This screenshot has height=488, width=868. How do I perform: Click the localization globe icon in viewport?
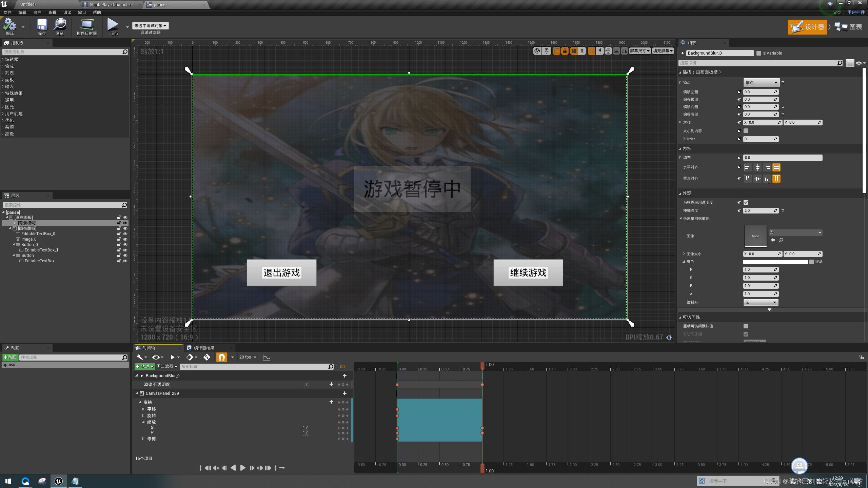(537, 51)
